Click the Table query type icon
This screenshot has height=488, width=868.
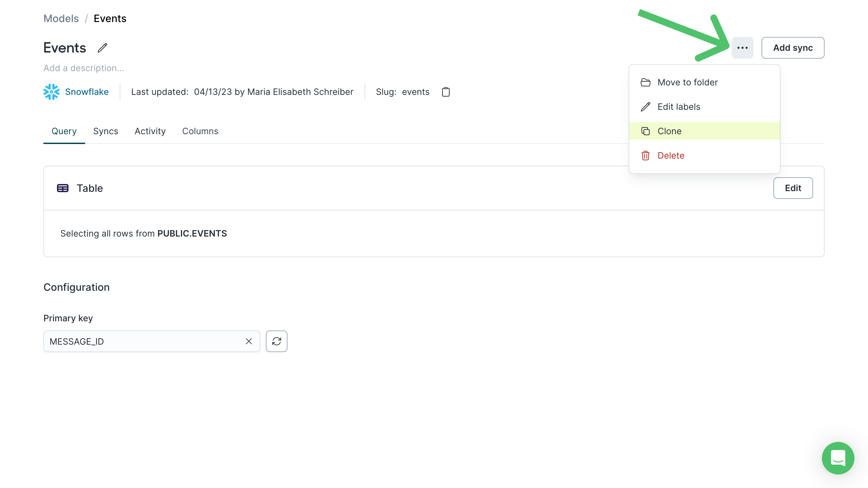[x=62, y=188]
